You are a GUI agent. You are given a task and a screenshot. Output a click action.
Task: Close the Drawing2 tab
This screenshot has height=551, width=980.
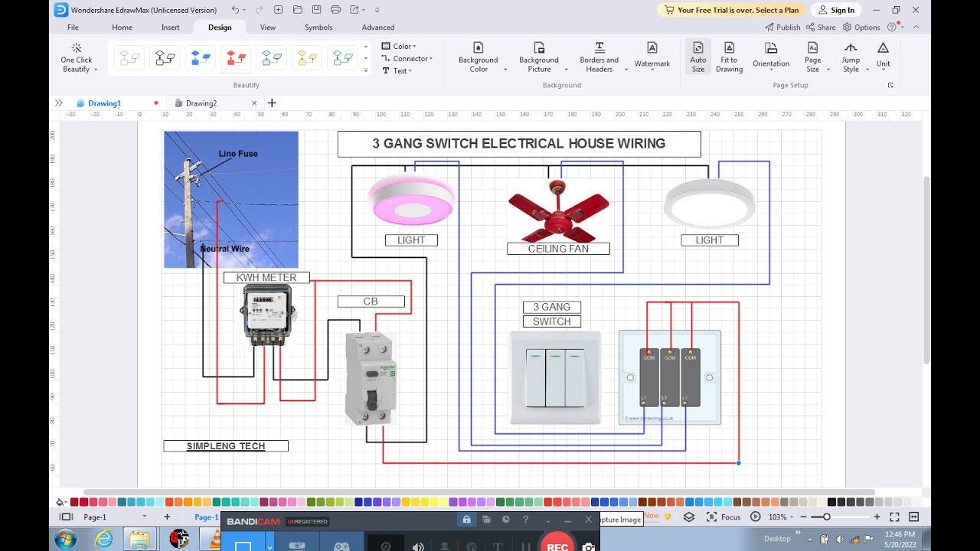coord(254,103)
